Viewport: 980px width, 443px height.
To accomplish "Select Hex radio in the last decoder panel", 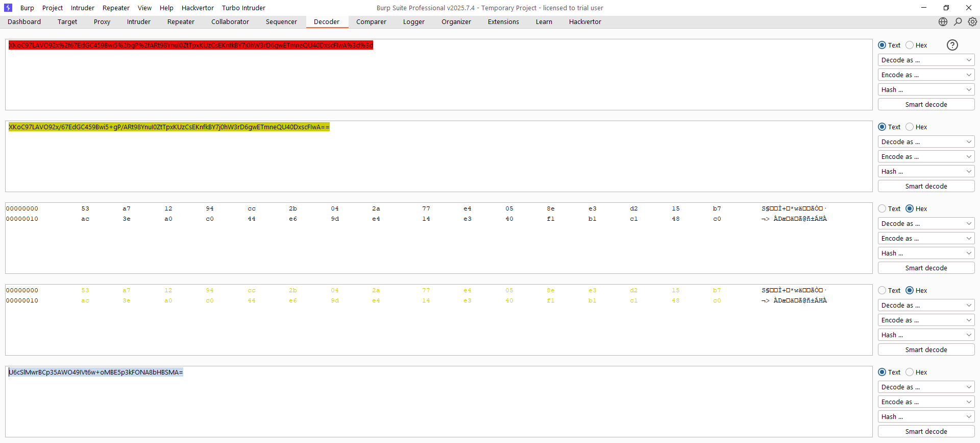I will coord(910,372).
